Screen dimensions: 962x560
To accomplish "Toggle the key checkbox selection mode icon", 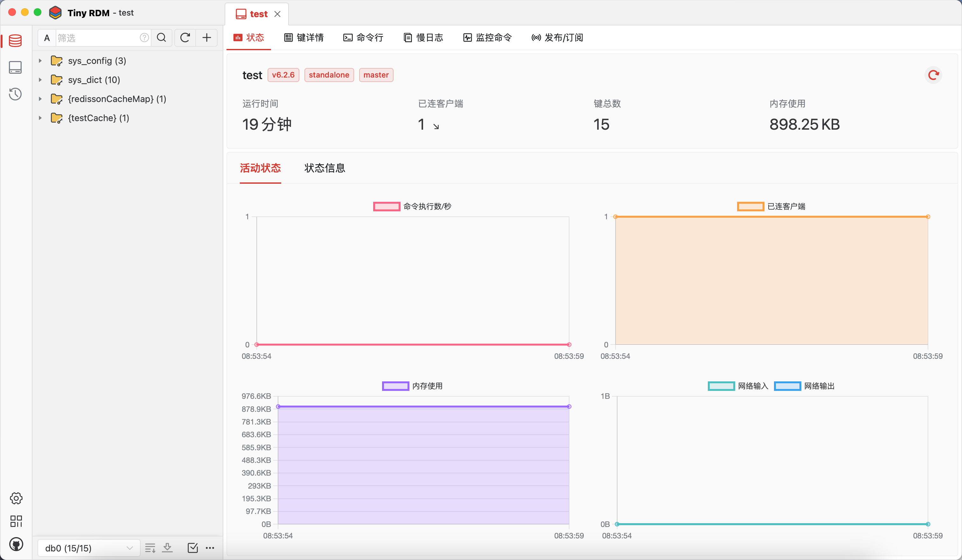I will point(193,548).
